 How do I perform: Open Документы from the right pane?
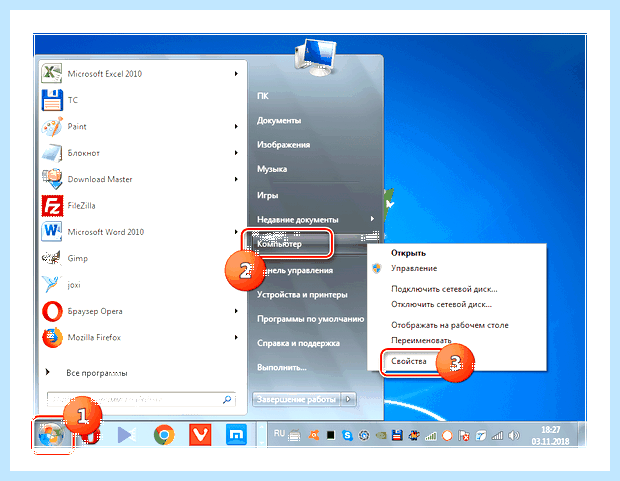279,120
